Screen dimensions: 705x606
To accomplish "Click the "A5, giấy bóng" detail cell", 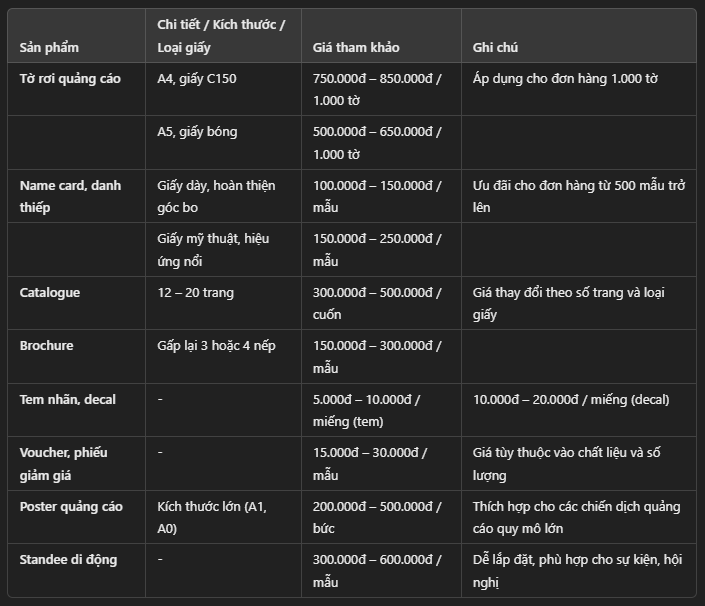I will click(197, 131).
